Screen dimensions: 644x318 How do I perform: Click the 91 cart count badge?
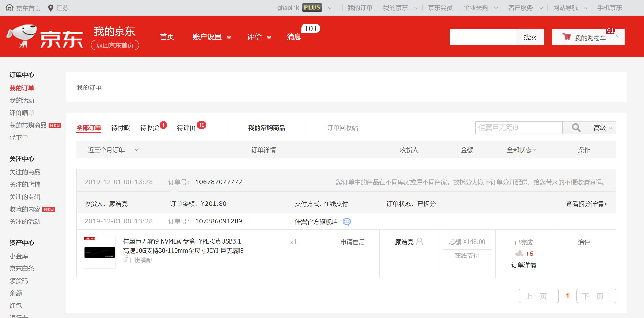pyautogui.click(x=610, y=31)
